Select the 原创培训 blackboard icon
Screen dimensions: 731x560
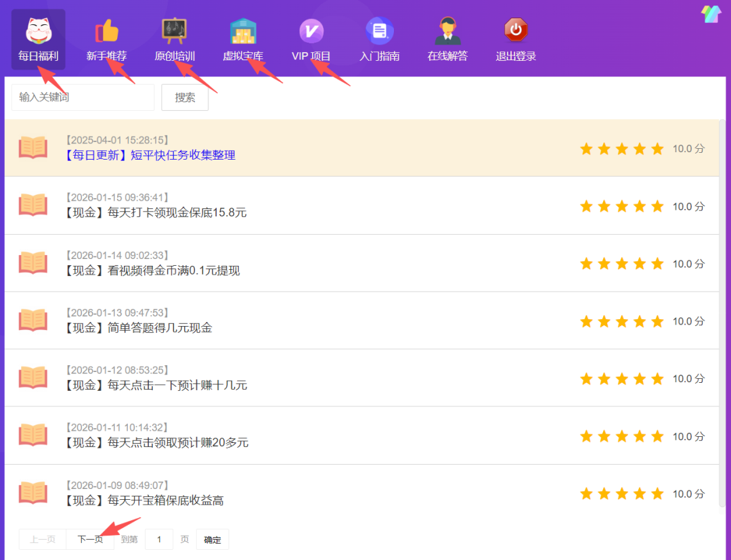174,30
